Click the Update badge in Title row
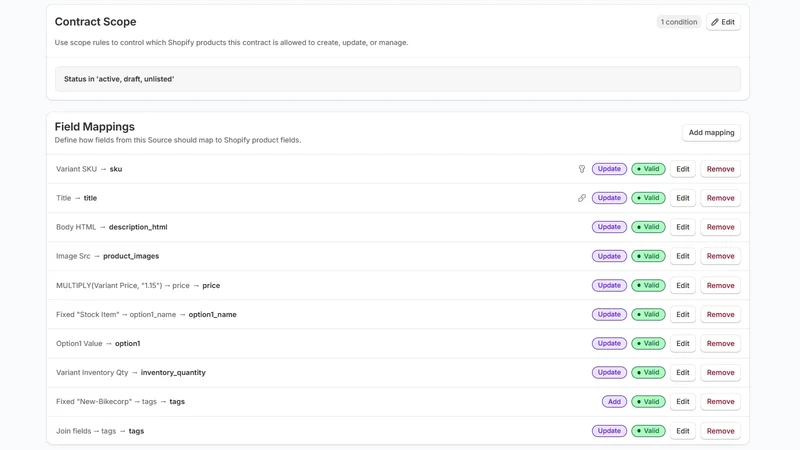Viewport: 800px width, 450px height. [609, 198]
